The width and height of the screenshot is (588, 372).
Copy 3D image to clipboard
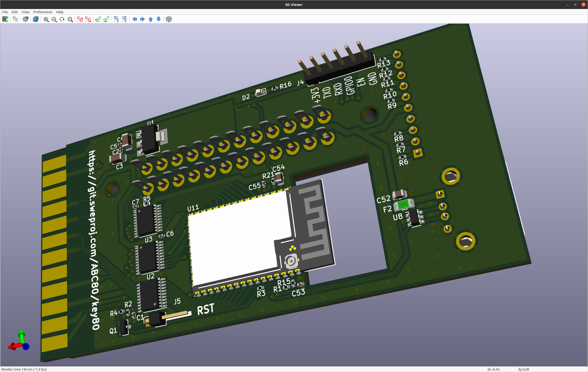[15, 19]
